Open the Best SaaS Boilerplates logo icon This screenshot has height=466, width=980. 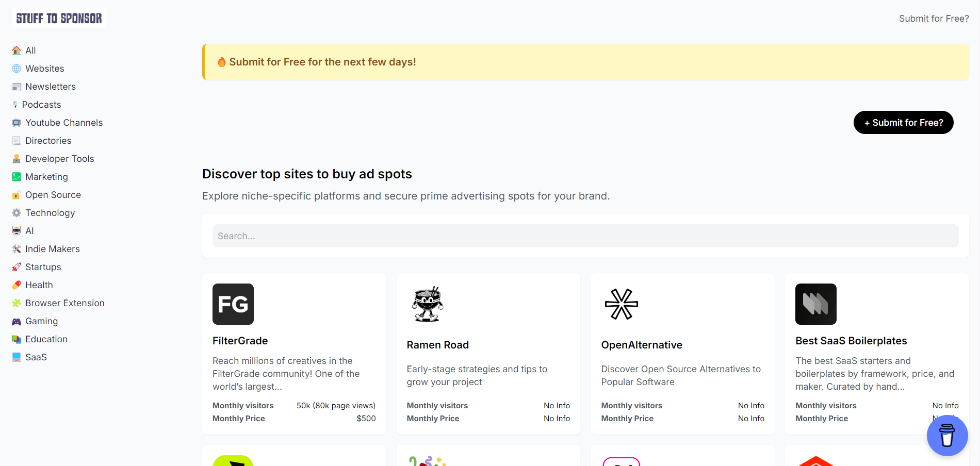tap(815, 304)
